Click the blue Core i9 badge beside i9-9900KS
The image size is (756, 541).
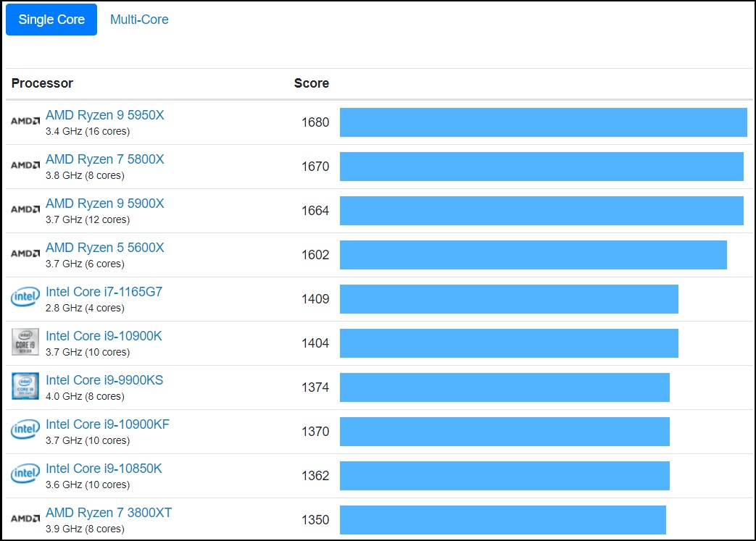coord(25,386)
